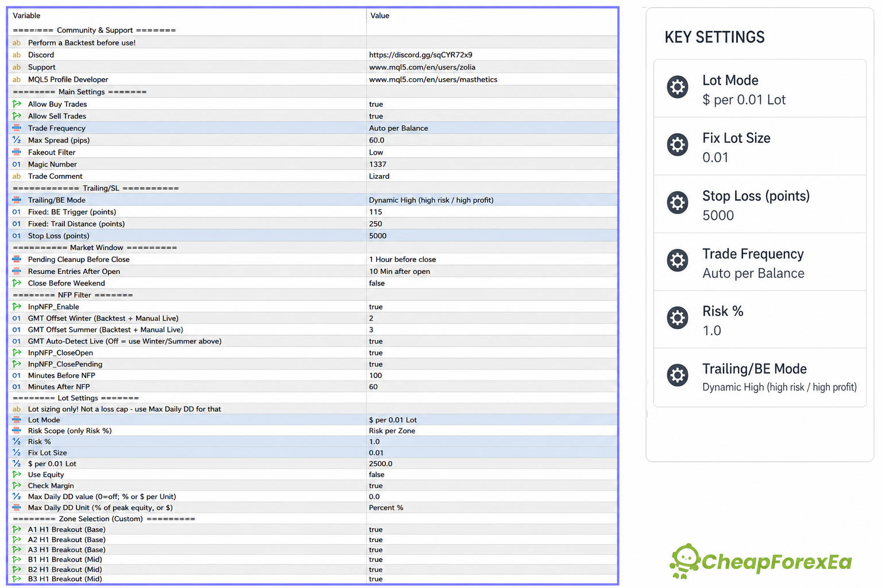
Task: Click the Variable column header
Action: (x=26, y=16)
